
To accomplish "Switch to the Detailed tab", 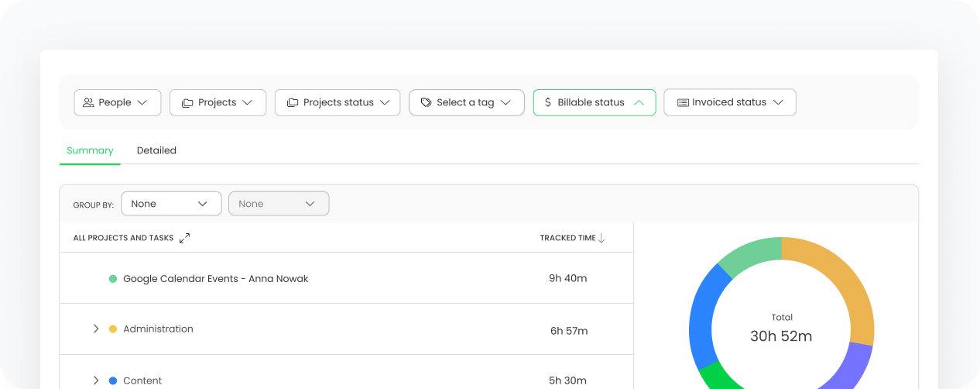I will coord(156,150).
